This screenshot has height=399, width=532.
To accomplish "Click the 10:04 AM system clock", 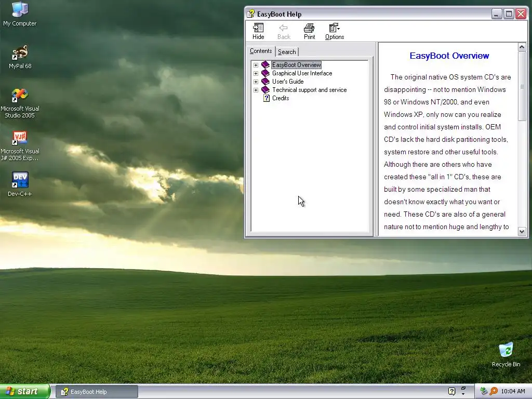I will [513, 392].
